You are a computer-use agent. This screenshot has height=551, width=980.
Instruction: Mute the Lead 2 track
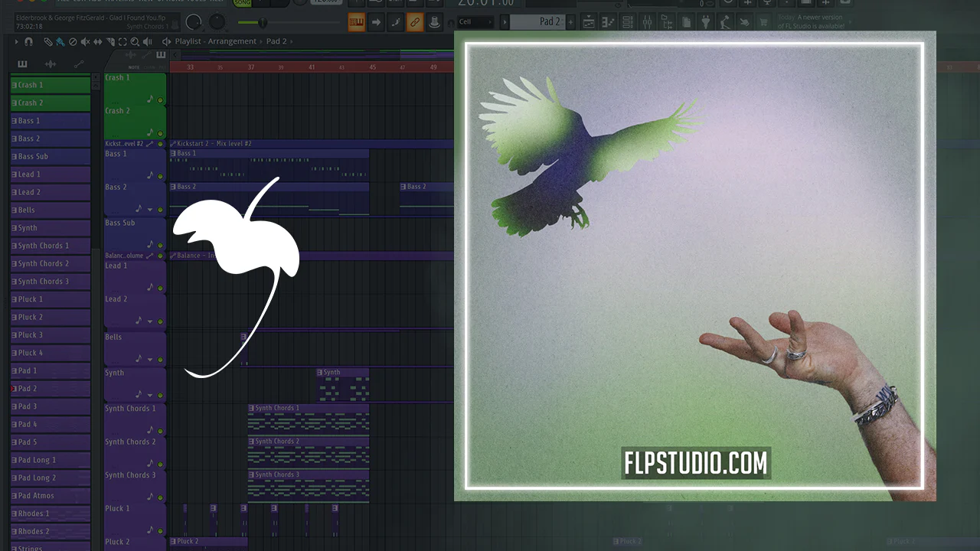pyautogui.click(x=160, y=321)
